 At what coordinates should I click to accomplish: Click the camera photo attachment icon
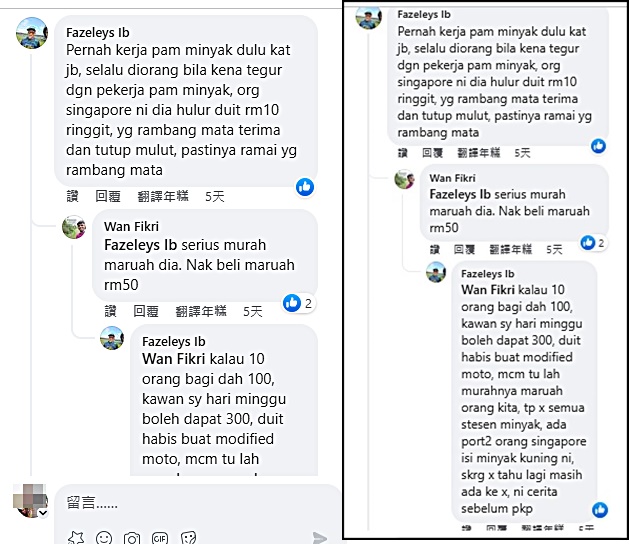[x=132, y=538]
